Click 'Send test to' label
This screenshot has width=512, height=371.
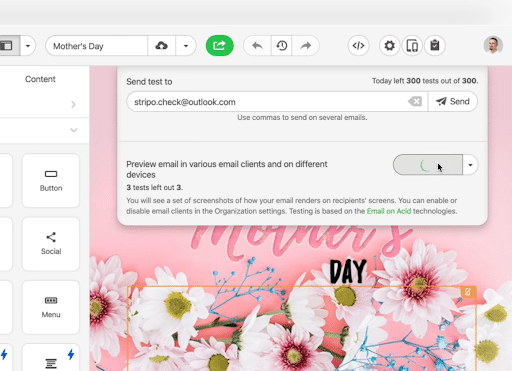pos(149,82)
